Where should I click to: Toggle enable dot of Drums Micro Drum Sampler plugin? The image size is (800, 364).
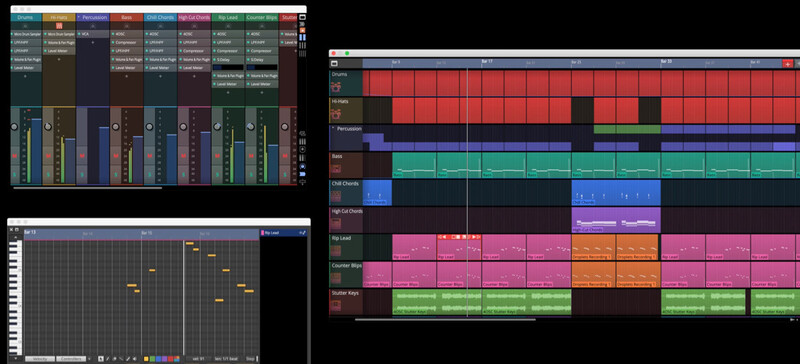tap(12, 34)
